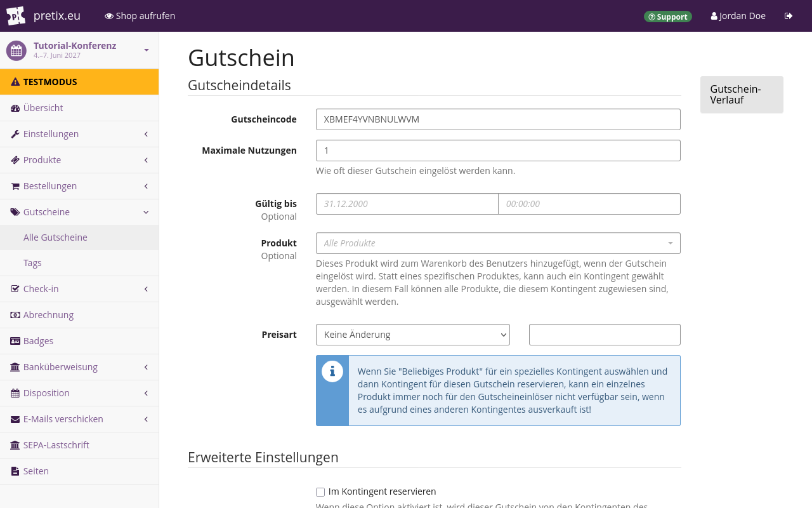Enable the Im Kontingent reservieren checkbox
Screen dimensions: 812x508
coord(320,492)
